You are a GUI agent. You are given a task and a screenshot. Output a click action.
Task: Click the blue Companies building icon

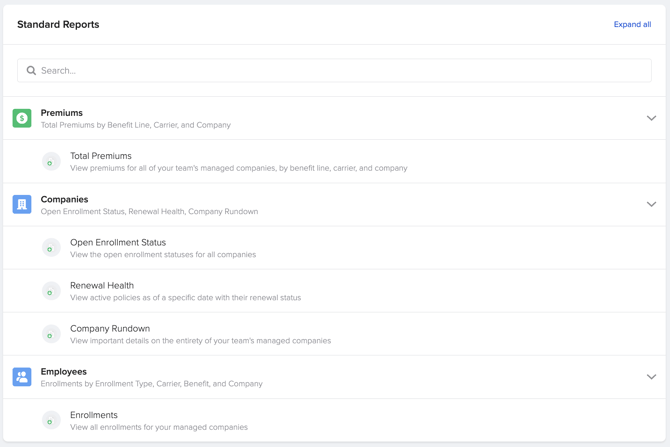(22, 204)
